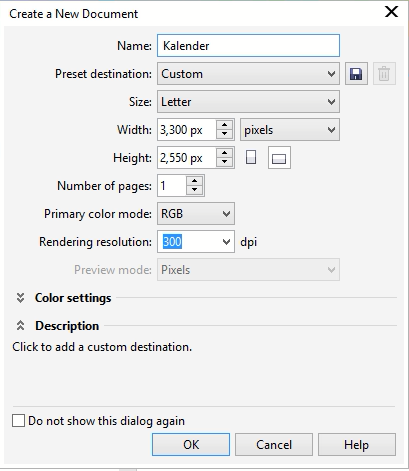Increase number of pages with up arrow

pos(195,181)
